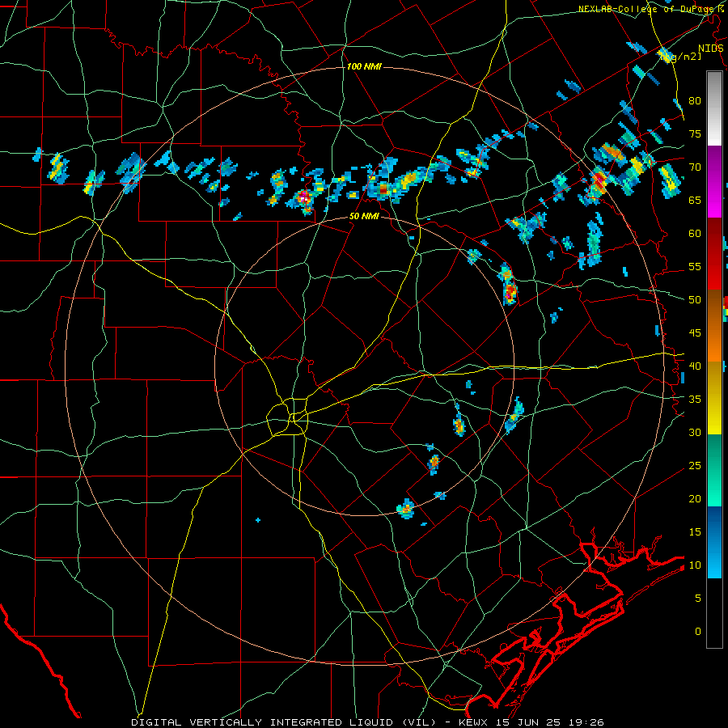Click the 20 value on the scale
Viewport: 728px width, 728px height.
point(695,498)
